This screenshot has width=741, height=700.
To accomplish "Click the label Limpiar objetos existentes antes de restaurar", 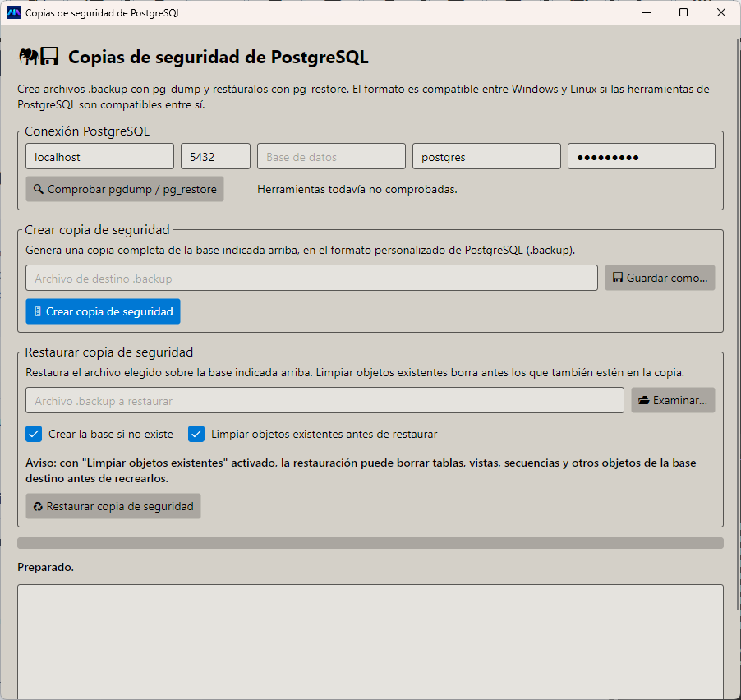I will point(324,434).
